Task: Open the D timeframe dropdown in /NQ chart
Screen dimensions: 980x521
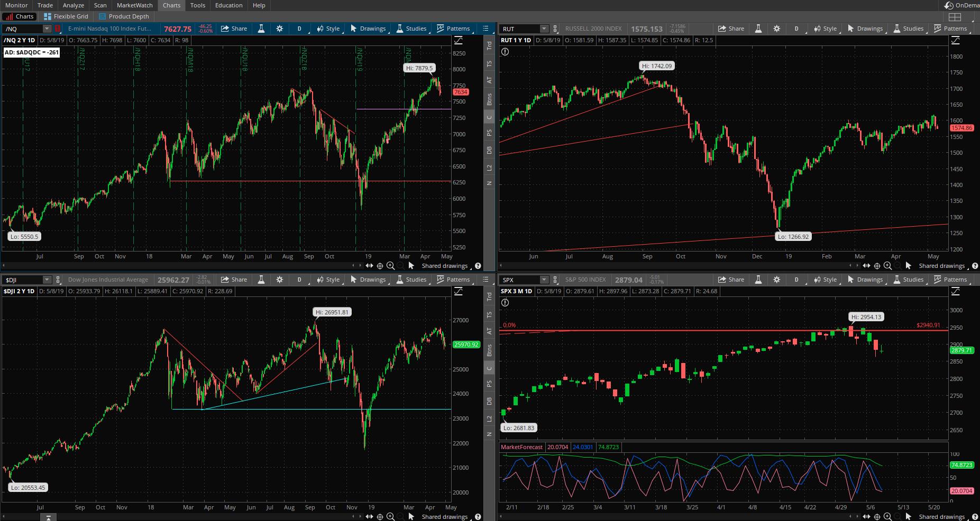Action: [299, 29]
